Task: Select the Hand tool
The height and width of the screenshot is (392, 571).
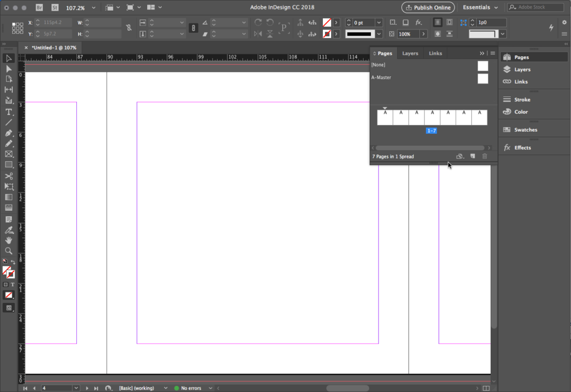Action: [x=9, y=240]
